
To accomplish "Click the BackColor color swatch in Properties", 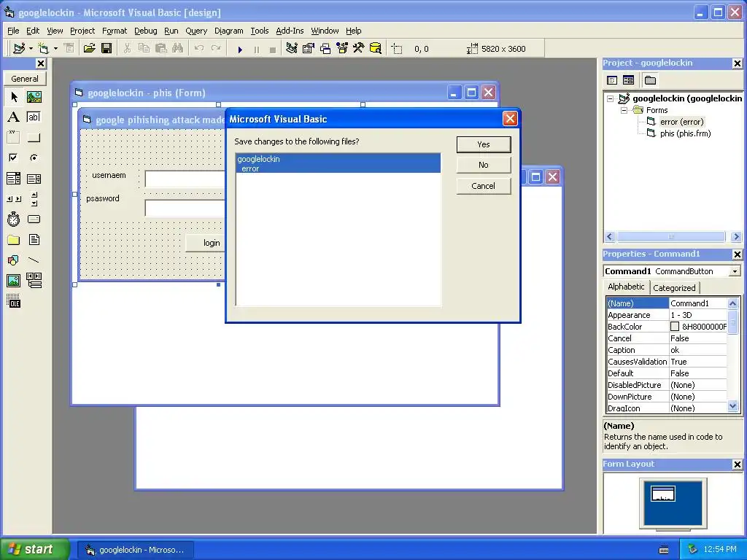I will 675,327.
